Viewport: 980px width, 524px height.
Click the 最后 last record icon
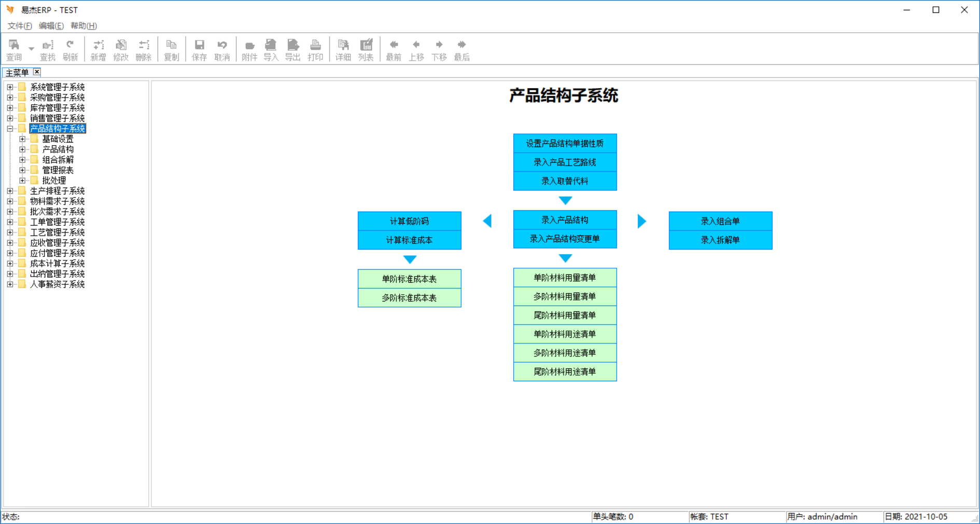[462, 50]
